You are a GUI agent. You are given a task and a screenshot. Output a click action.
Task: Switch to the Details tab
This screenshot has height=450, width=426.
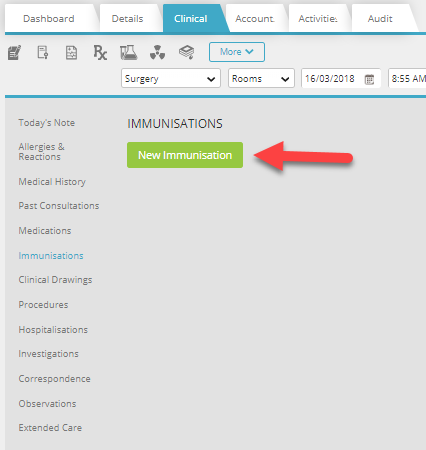(x=128, y=19)
